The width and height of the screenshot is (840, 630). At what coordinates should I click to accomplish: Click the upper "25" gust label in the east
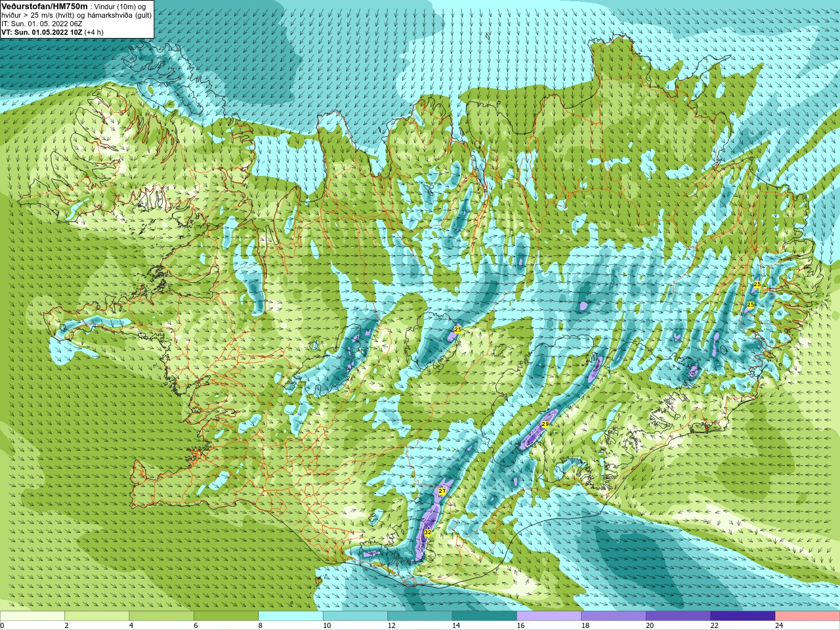click(x=757, y=284)
